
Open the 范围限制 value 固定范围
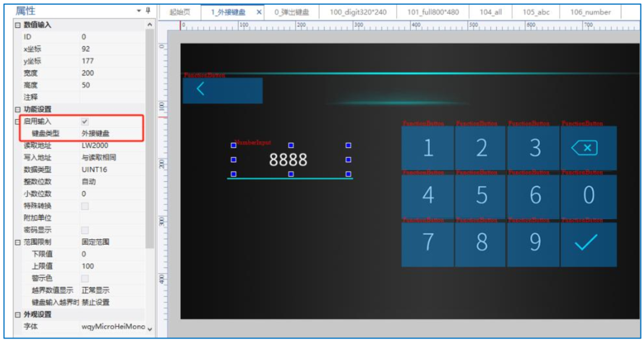(95, 242)
